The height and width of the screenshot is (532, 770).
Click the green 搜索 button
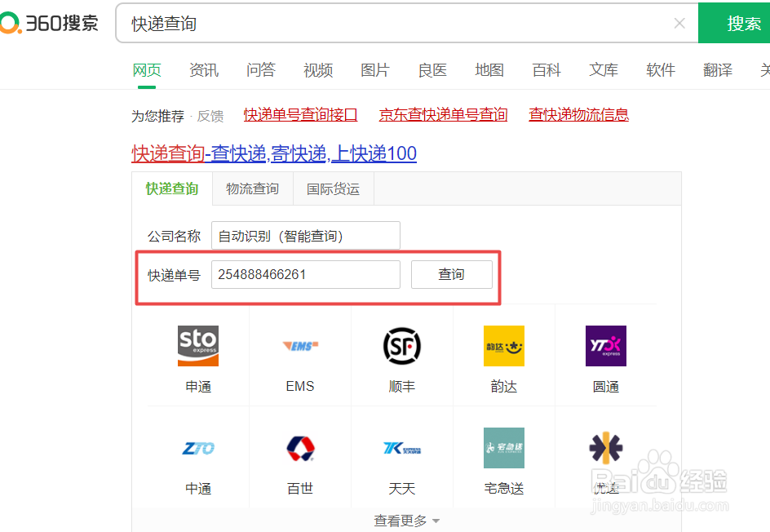(x=734, y=23)
